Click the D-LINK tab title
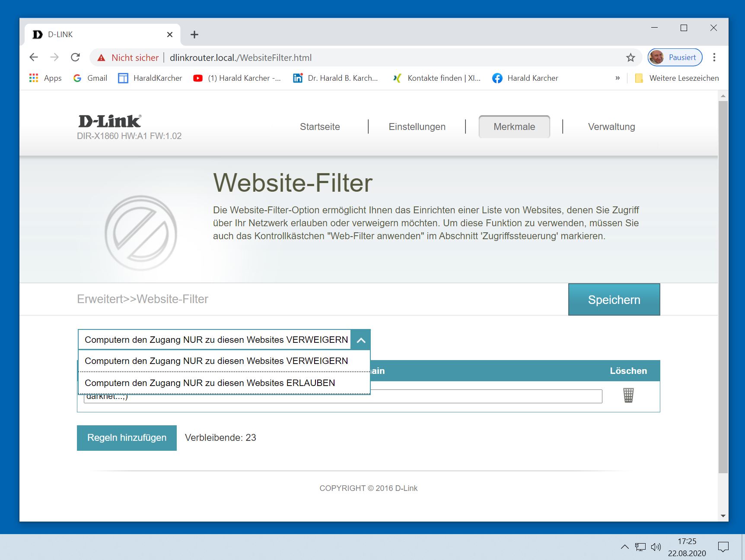Screen dimensions: 745x560 60,35
